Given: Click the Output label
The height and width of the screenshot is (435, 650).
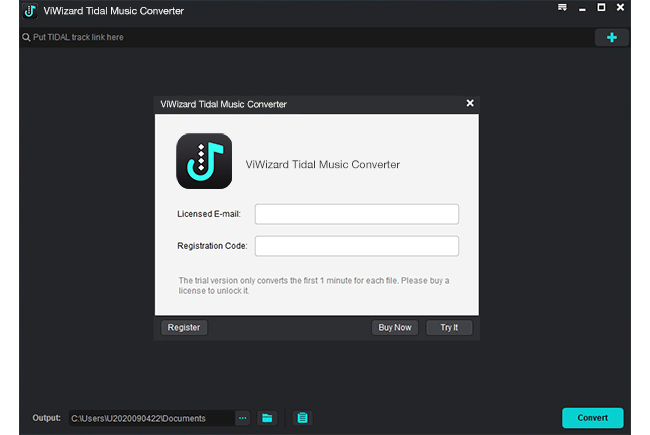Looking at the screenshot, I should [46, 418].
